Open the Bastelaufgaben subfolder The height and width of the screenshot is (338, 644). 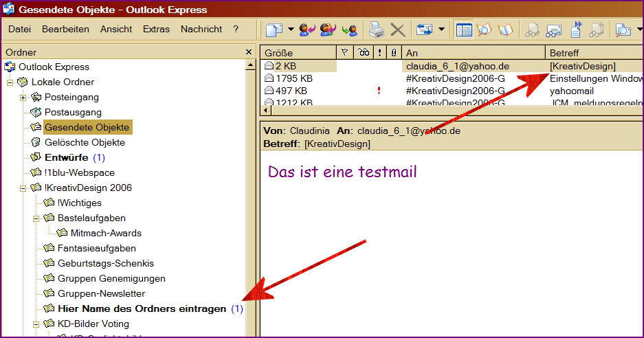pos(91,218)
